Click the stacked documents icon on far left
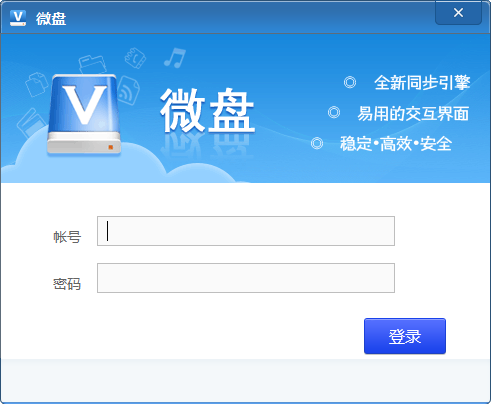Image resolution: width=491 pixels, height=404 pixels. [x=37, y=84]
